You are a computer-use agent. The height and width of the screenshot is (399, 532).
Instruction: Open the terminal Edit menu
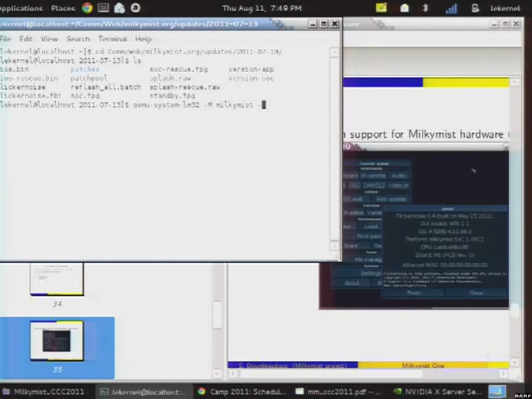click(26, 39)
